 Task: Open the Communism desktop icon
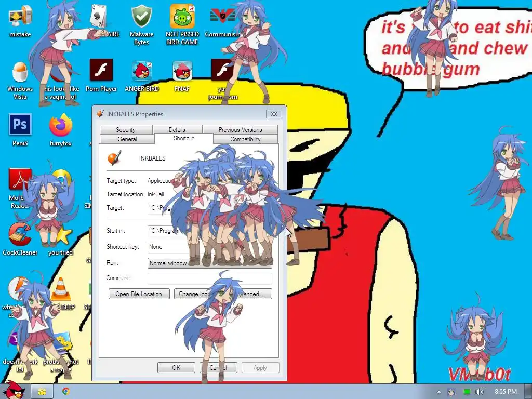pyautogui.click(x=222, y=17)
